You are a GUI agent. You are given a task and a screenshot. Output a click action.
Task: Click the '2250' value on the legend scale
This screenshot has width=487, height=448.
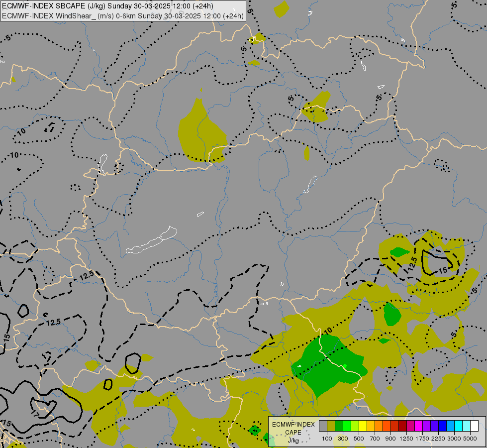[438, 439]
